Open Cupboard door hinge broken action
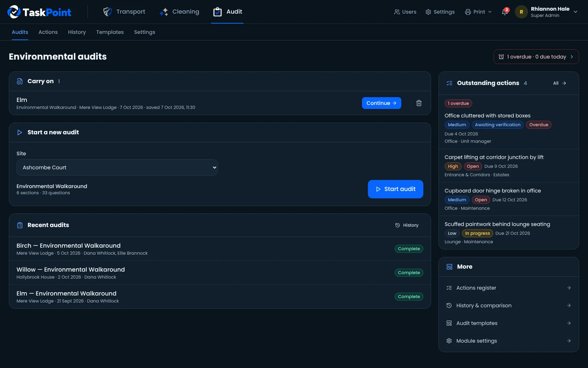588x368 pixels. [509, 199]
